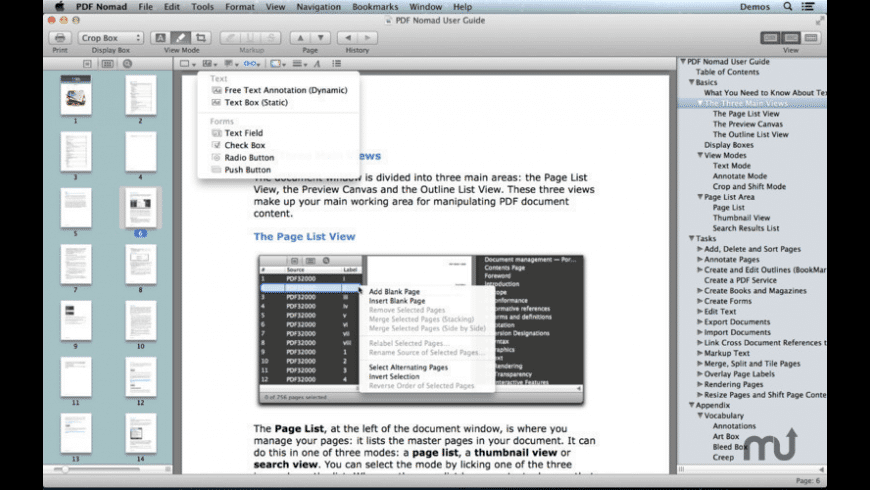Screen dimensions: 870x490
Task: Expand Add, Delete and Sort Pages
Action: (x=700, y=249)
